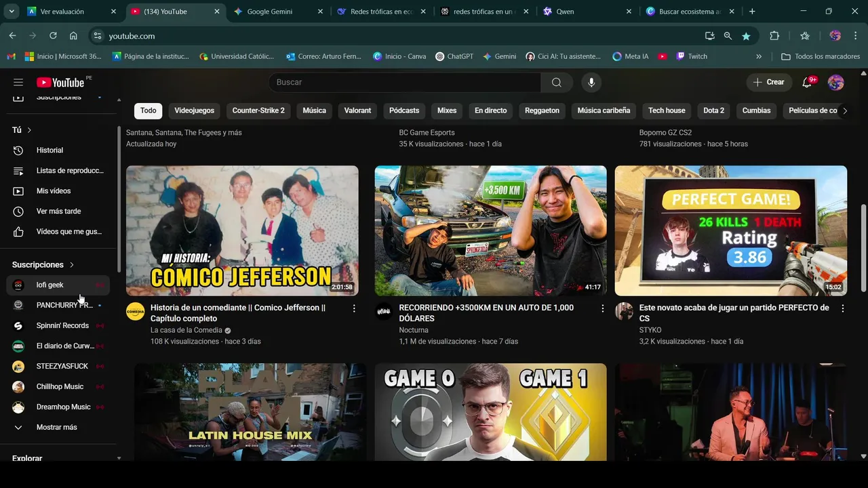Viewport: 868px width, 488px height.
Task: Show more bookmarks with double chevron
Action: click(x=759, y=57)
